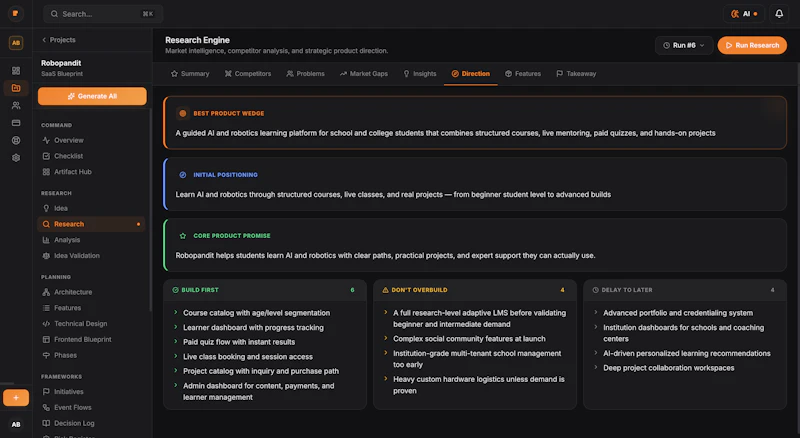The image size is (800, 438).
Task: Expand 'Complex social community features at launch'
Action: [386, 338]
